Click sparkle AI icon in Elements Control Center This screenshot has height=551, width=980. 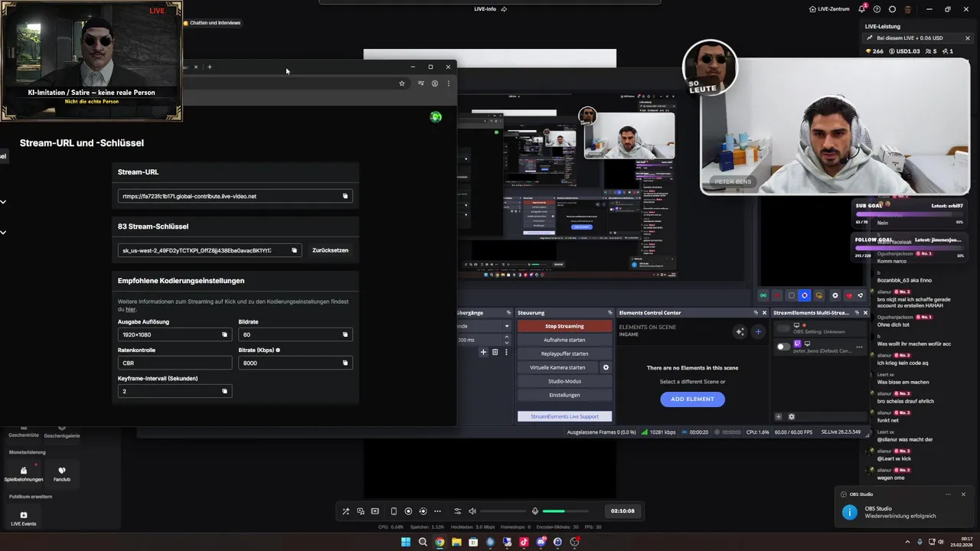coord(740,331)
